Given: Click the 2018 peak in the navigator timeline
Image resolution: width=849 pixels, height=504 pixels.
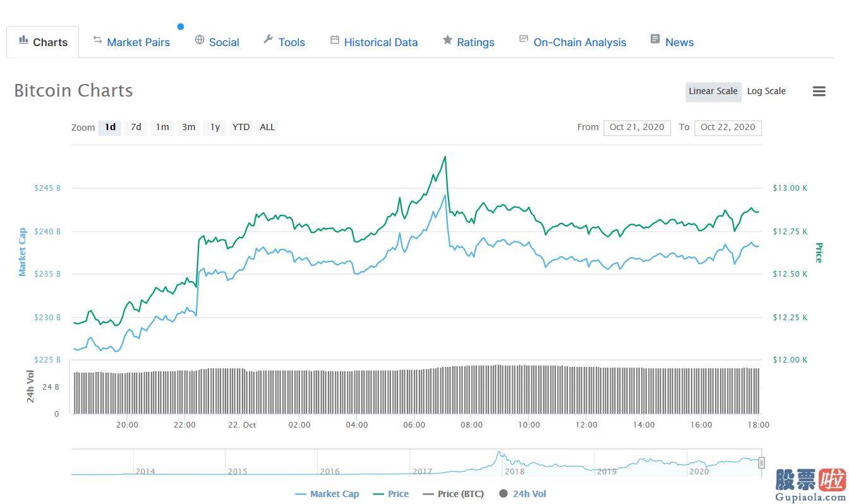Looking at the screenshot, I should [499, 452].
